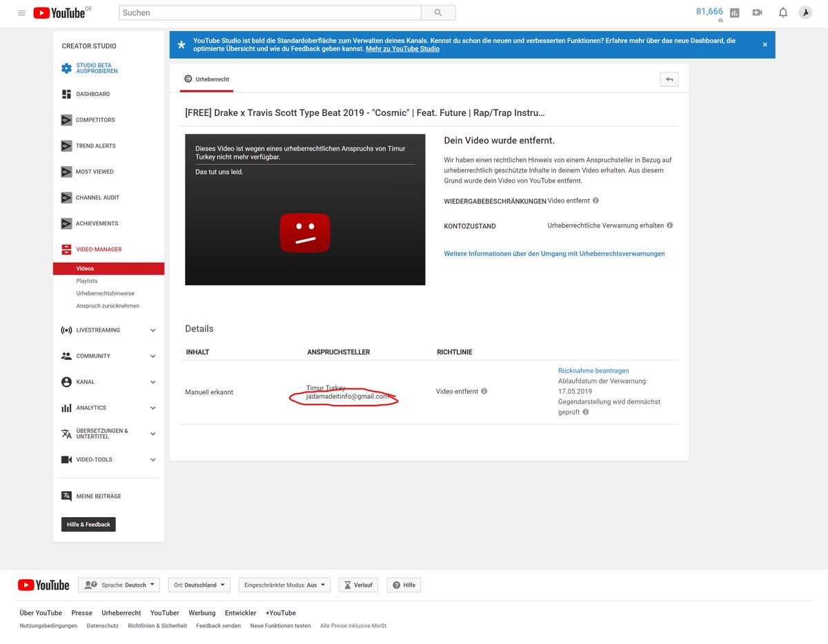828x644 pixels.
Task: Open the Entwickler footer link
Action: click(x=240, y=613)
